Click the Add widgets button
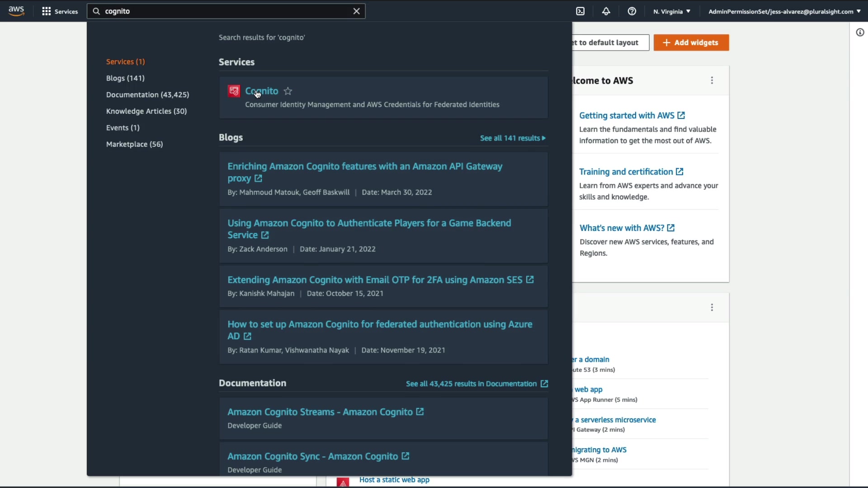 pyautogui.click(x=691, y=42)
